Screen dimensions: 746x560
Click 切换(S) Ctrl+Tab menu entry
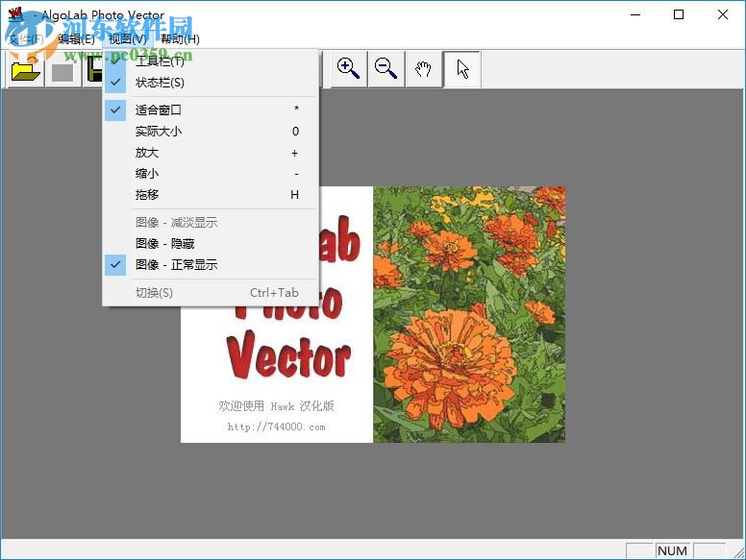(211, 293)
